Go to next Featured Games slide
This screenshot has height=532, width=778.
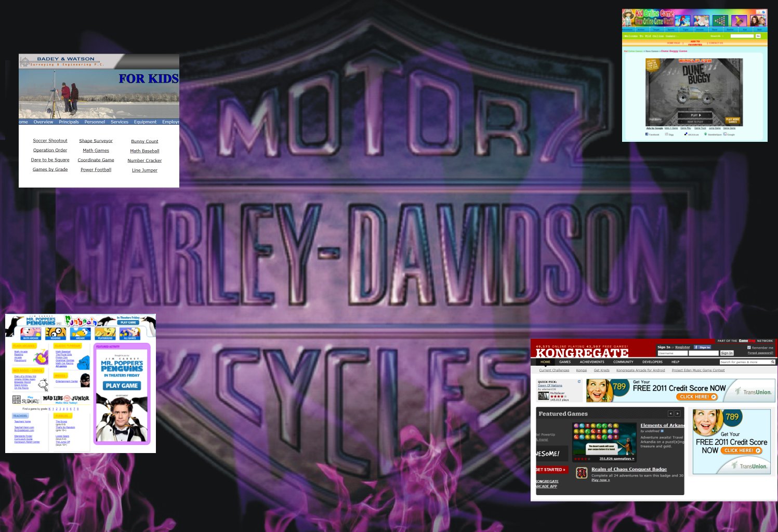pyautogui.click(x=677, y=414)
